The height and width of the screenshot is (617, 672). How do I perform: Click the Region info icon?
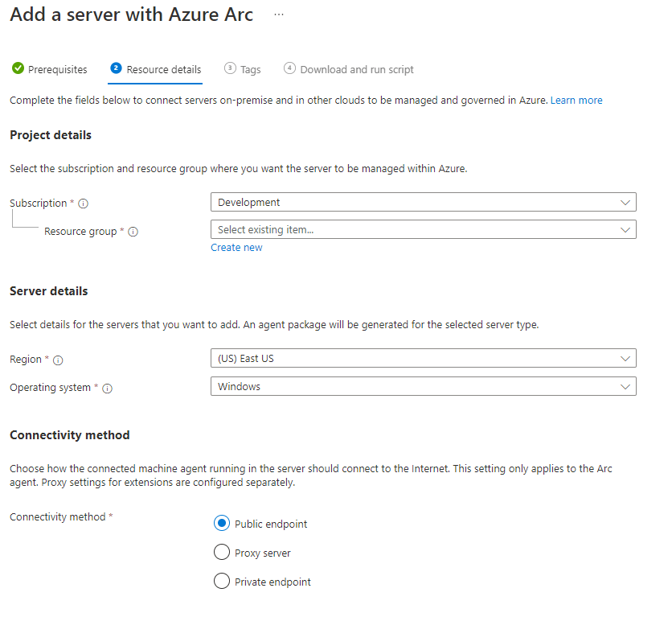point(58,360)
